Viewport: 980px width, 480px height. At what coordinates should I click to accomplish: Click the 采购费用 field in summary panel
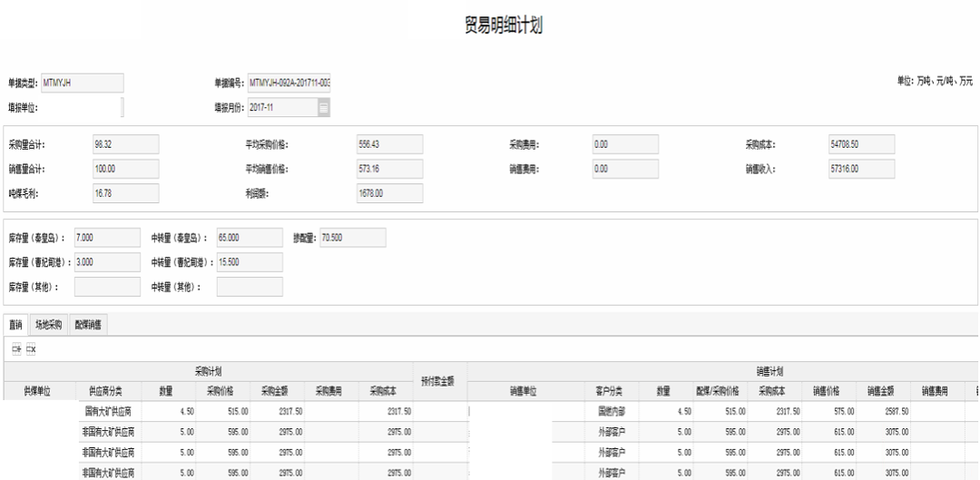[x=625, y=144]
